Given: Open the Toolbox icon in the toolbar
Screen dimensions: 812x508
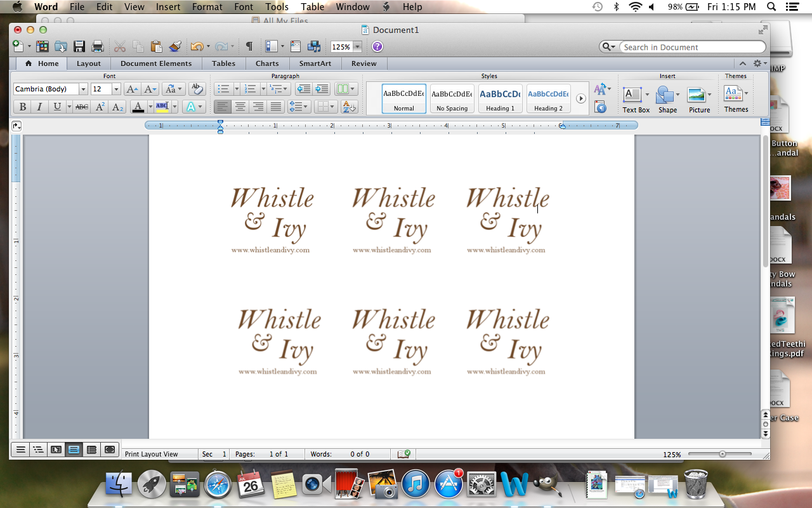Looking at the screenshot, I should click(296, 46).
